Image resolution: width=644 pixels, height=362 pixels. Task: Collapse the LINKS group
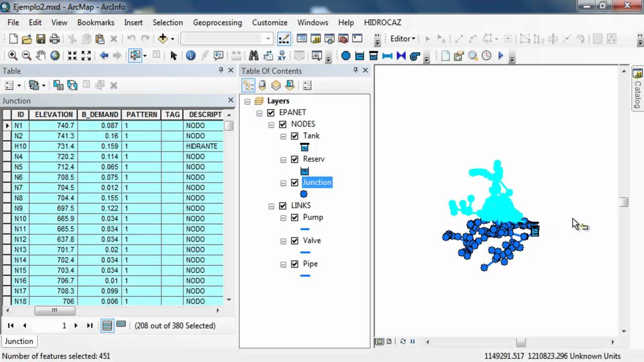pyautogui.click(x=271, y=206)
